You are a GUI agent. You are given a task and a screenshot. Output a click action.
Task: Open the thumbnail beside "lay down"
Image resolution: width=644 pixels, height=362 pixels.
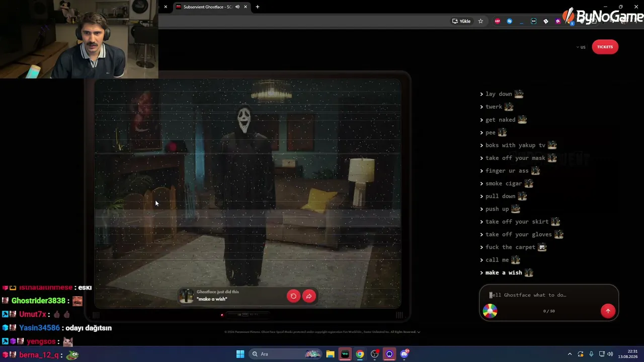(x=519, y=94)
